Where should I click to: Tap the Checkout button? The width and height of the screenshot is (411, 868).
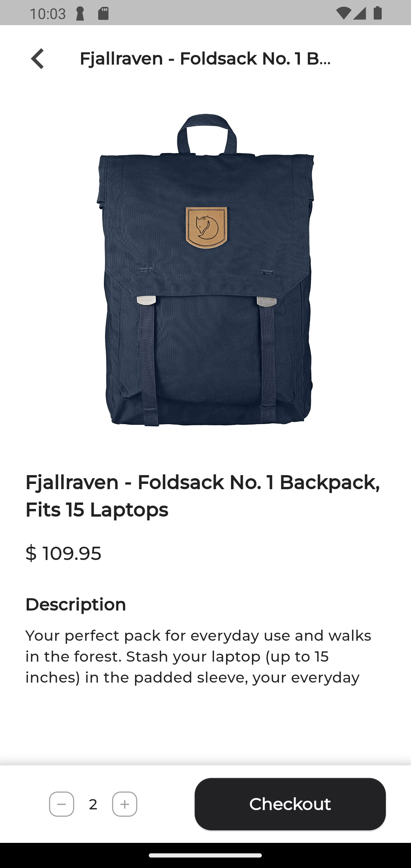(x=290, y=804)
